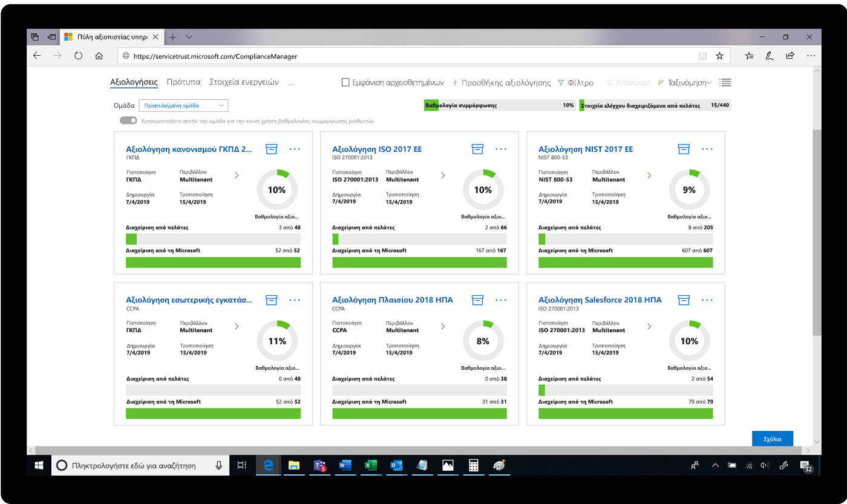The image size is (847, 504).
Task: Check Εμφάνιση αρχειοθετημένων checkbox
Action: coord(345,82)
